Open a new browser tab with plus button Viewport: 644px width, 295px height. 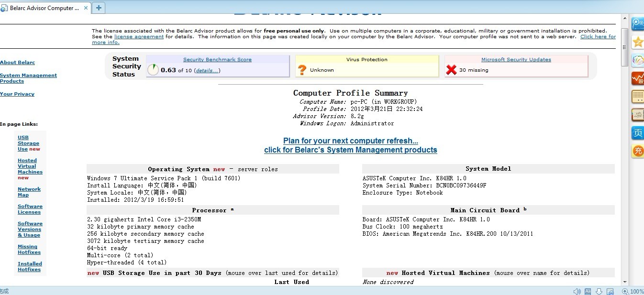99,8
